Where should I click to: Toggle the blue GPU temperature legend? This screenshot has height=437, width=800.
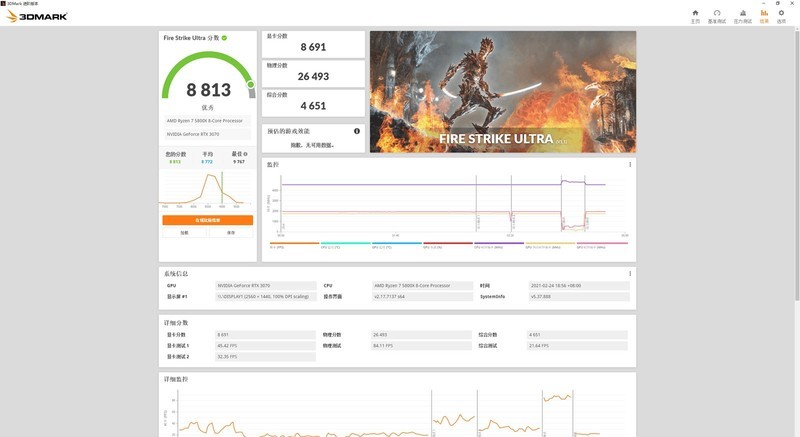(x=396, y=245)
